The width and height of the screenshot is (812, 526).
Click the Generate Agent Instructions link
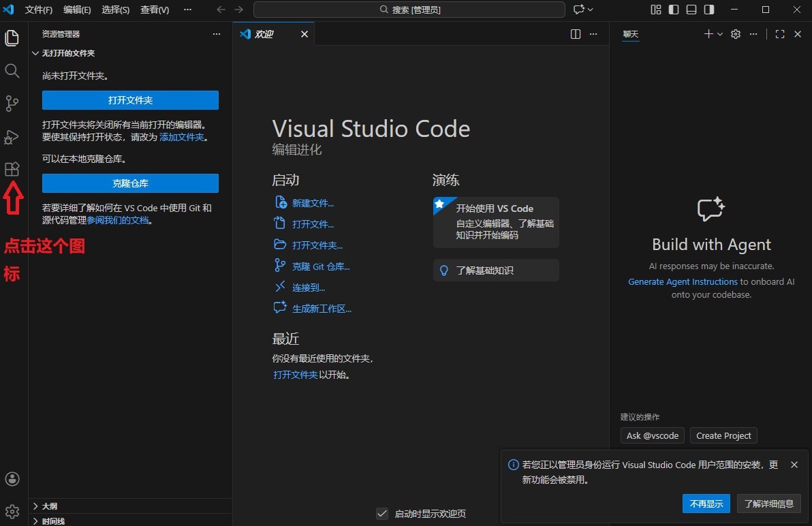[683, 281]
